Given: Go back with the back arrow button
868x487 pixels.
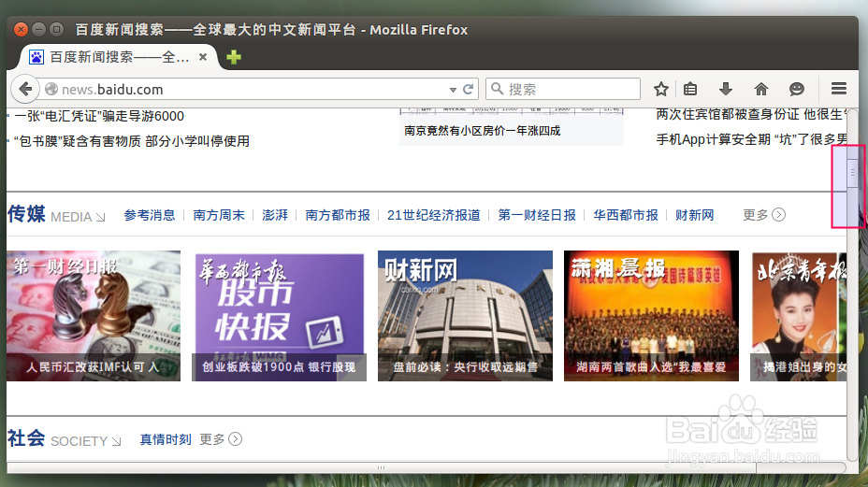Looking at the screenshot, I should (x=25, y=89).
